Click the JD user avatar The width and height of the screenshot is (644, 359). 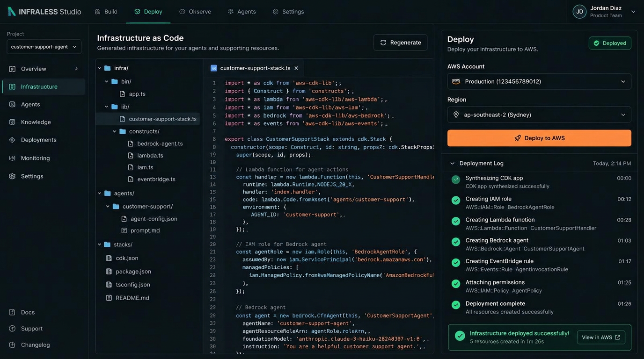tap(579, 12)
